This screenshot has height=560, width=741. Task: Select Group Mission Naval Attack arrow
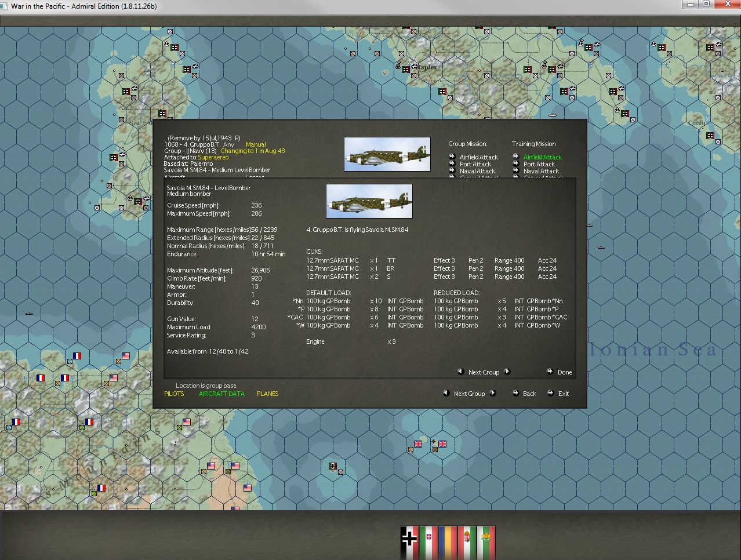452,170
